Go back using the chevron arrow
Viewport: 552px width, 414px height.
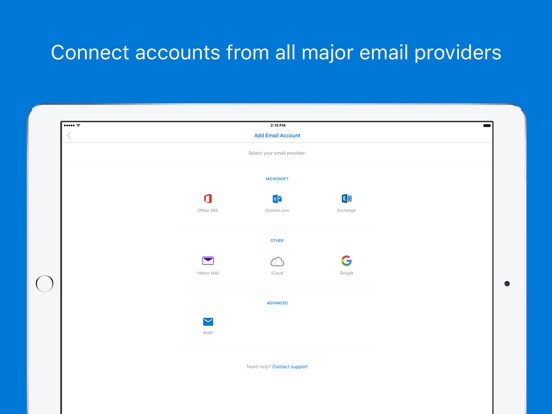69,136
